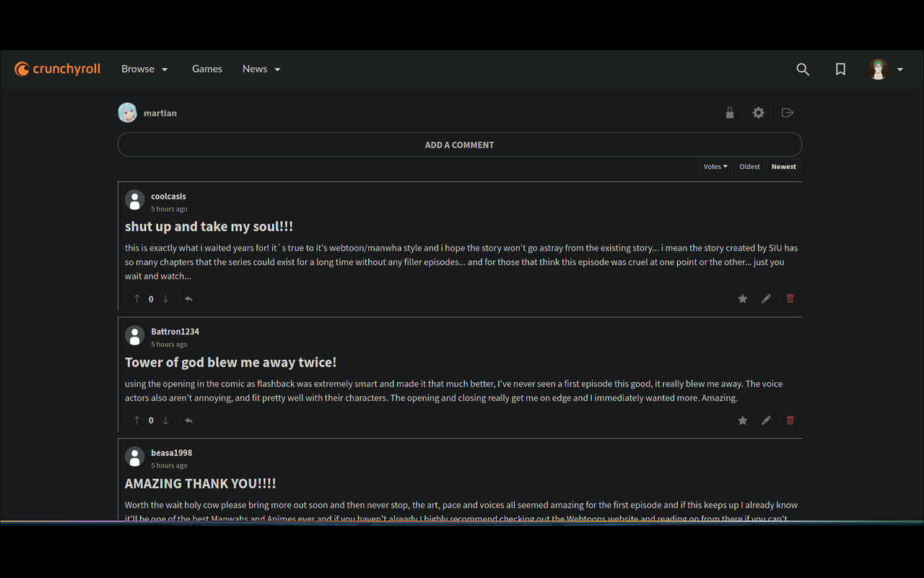Screen dimensions: 924x578
Task: Lock comments using the padlock icon
Action: pyautogui.click(x=729, y=113)
